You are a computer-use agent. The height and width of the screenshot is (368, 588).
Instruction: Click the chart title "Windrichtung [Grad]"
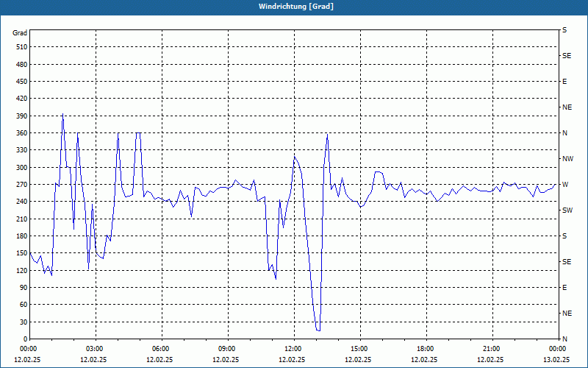[x=296, y=7]
